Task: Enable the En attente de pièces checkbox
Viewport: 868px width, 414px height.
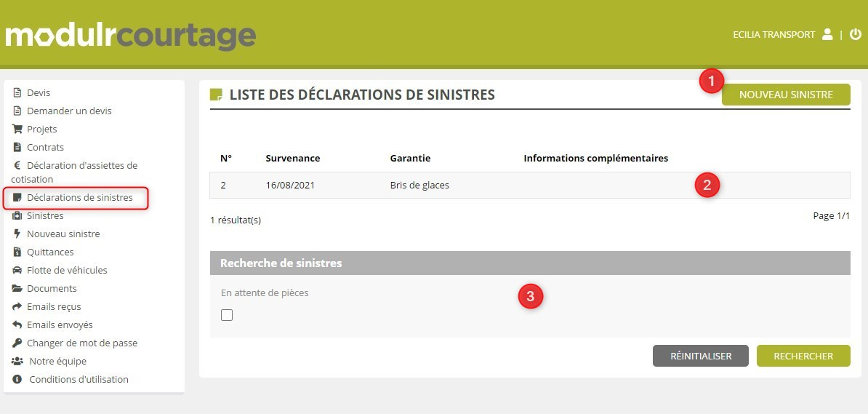Action: tap(227, 315)
